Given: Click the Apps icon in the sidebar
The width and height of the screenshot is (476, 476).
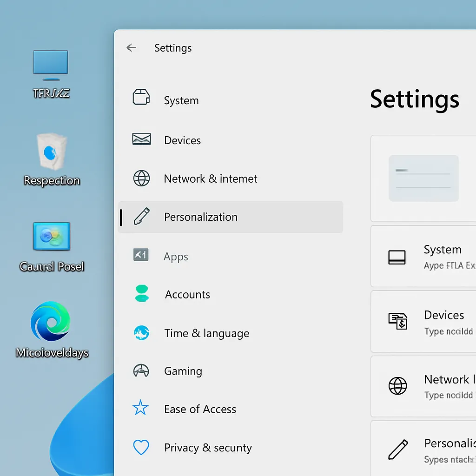Looking at the screenshot, I should tap(141, 255).
